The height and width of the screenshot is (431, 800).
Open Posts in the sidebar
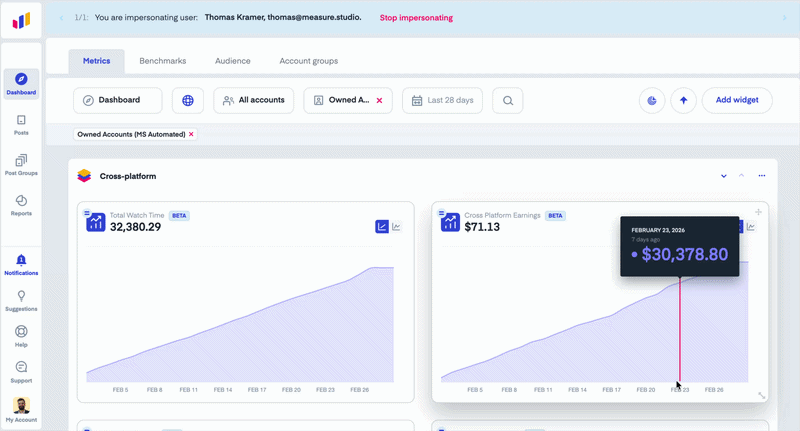pyautogui.click(x=21, y=124)
